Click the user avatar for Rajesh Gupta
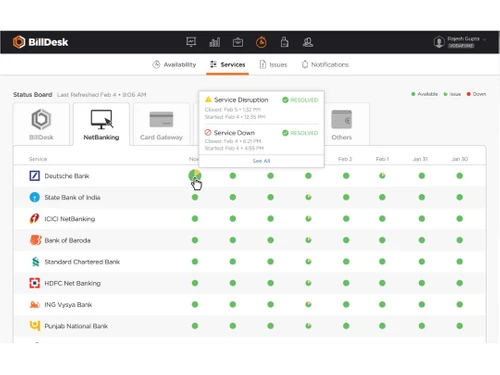 (439, 42)
